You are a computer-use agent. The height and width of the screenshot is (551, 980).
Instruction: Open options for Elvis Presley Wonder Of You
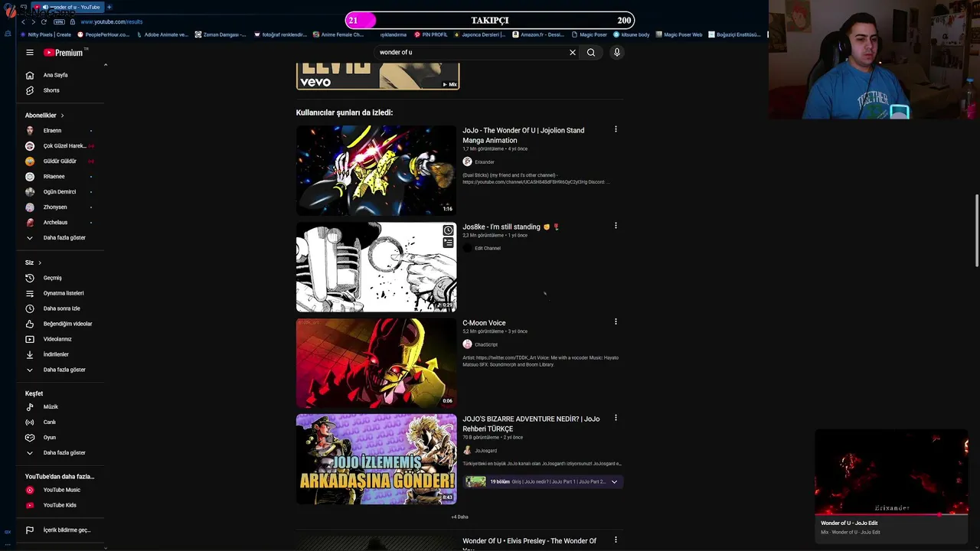(616, 540)
